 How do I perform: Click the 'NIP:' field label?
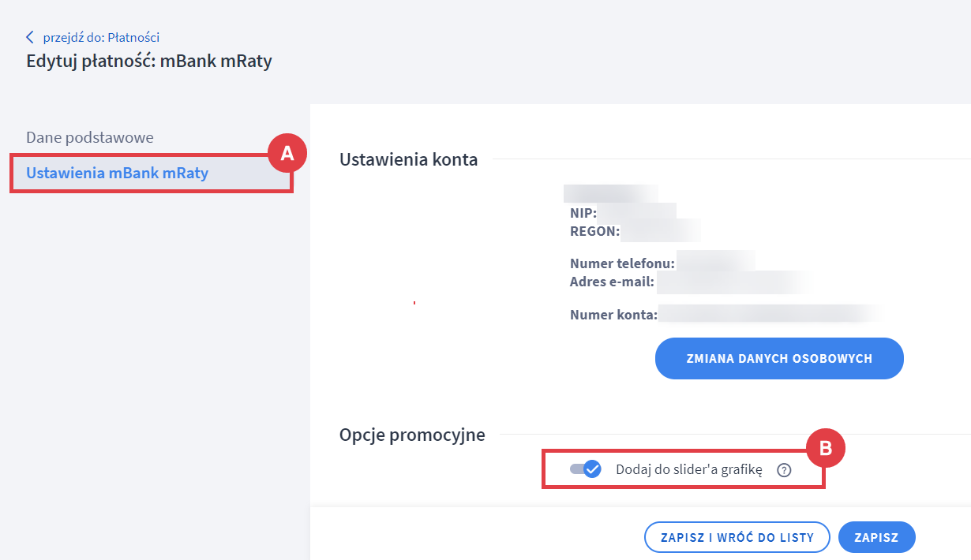(583, 213)
